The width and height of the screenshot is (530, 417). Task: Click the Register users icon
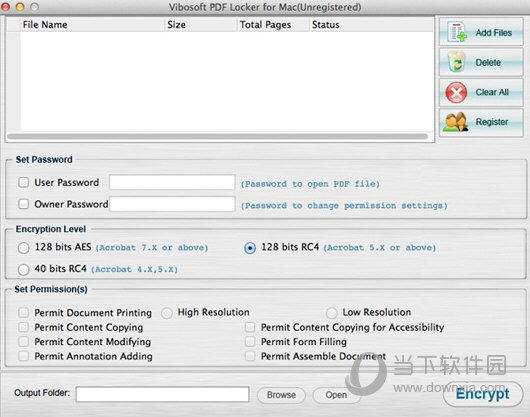(x=456, y=122)
